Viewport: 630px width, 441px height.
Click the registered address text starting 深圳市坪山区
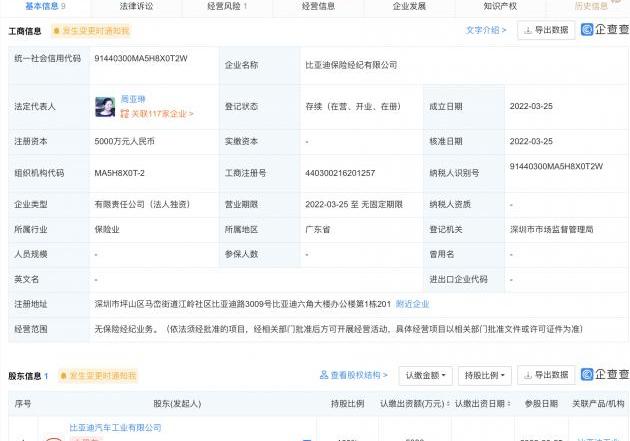242,304
